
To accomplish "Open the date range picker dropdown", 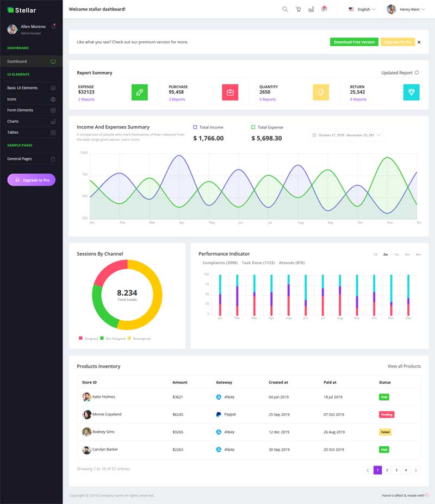I will 346,135.
